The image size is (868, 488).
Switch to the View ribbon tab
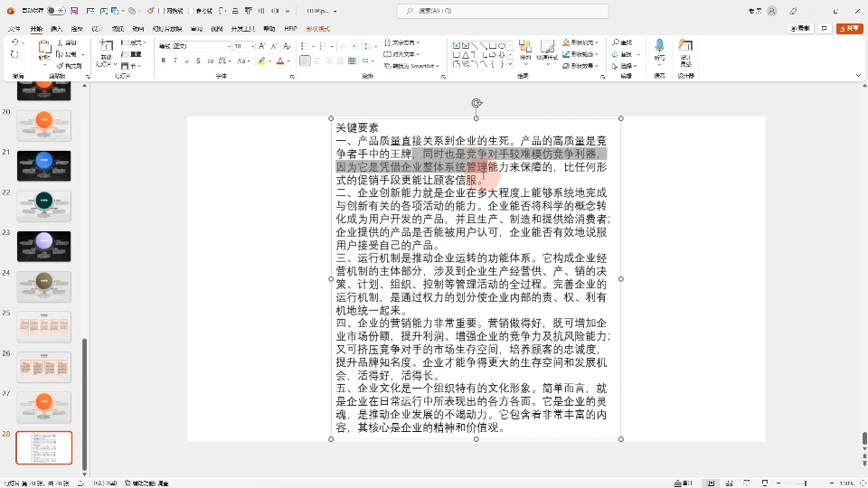coord(217,29)
